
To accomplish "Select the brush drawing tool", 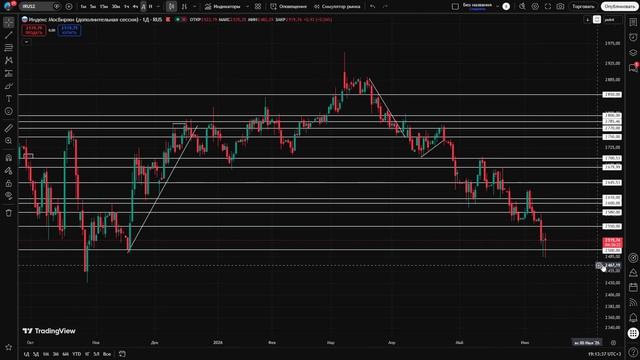I will point(9,86).
